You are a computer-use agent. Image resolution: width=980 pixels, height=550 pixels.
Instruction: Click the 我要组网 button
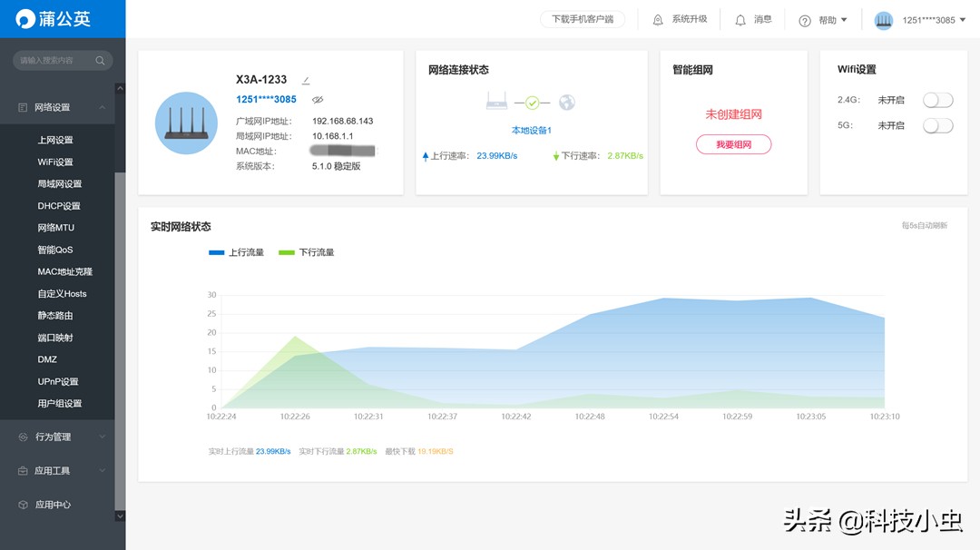coord(734,144)
